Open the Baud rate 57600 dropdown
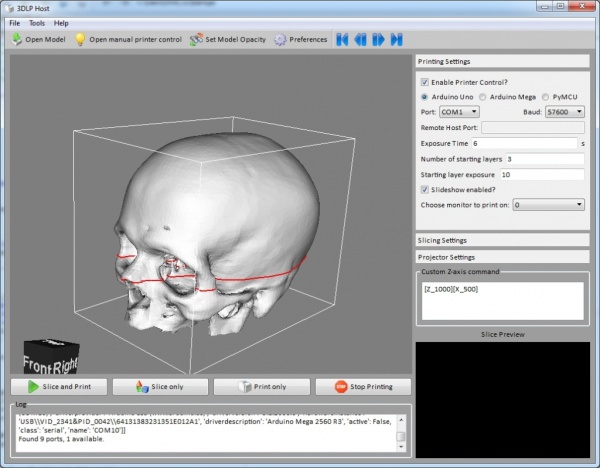 [565, 112]
